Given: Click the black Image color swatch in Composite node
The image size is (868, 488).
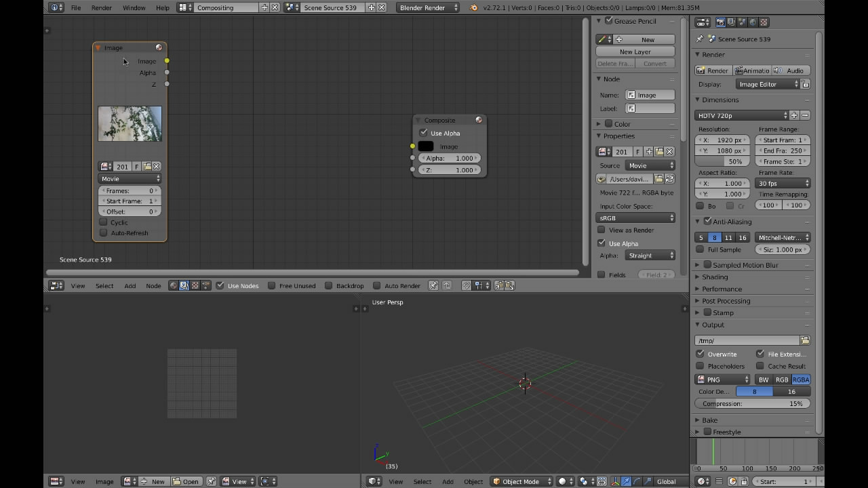Looking at the screenshot, I should coord(426,146).
